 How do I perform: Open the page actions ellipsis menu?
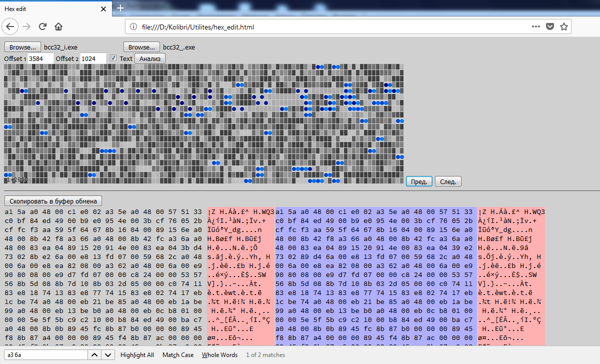(x=535, y=26)
